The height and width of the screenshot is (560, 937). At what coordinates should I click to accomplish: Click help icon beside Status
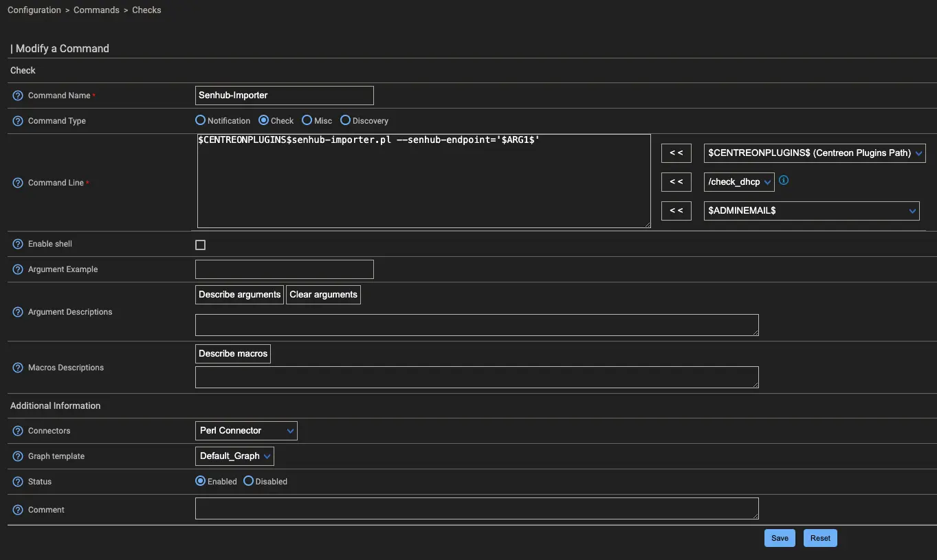(x=19, y=482)
